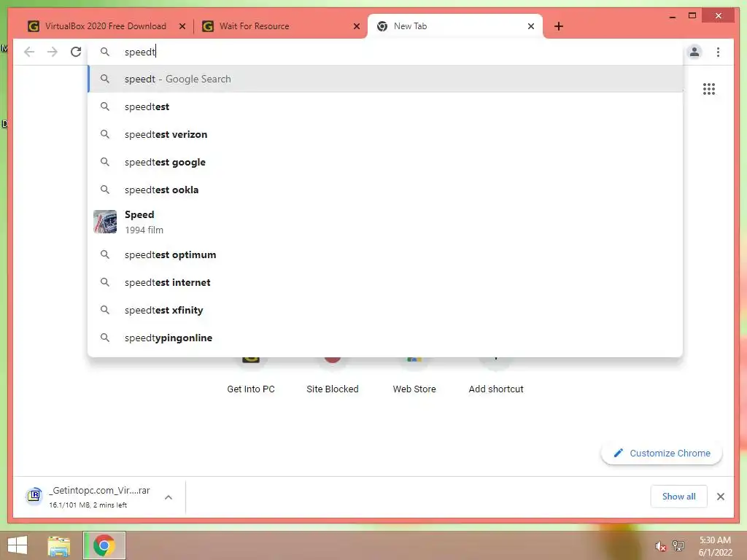747x560 pixels.
Task: Click the rar file icon in downloads bar
Action: [x=34, y=496]
